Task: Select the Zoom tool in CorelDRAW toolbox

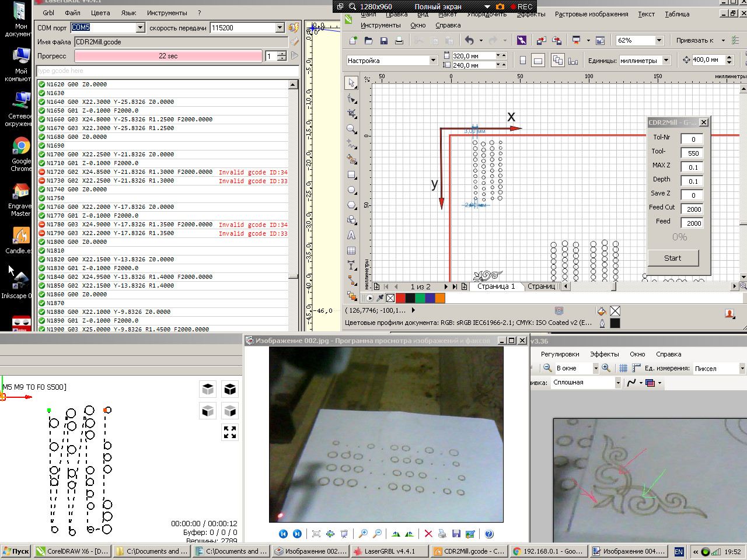Action: [x=351, y=128]
